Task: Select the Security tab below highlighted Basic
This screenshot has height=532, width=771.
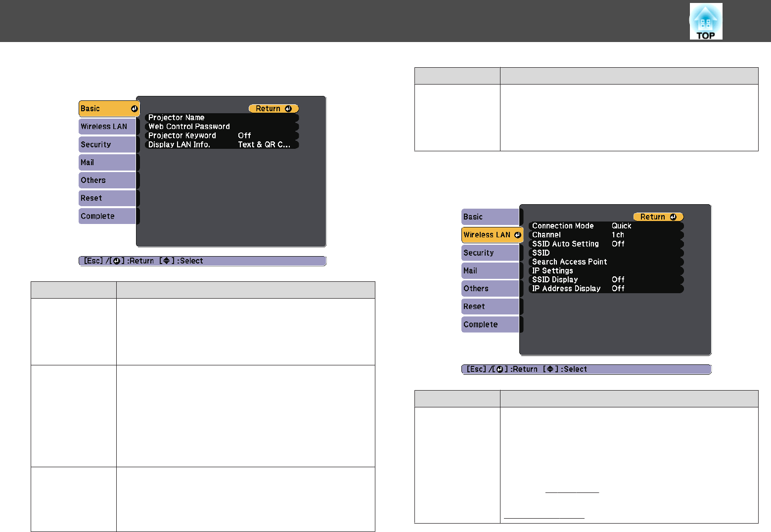Action: click(x=107, y=145)
